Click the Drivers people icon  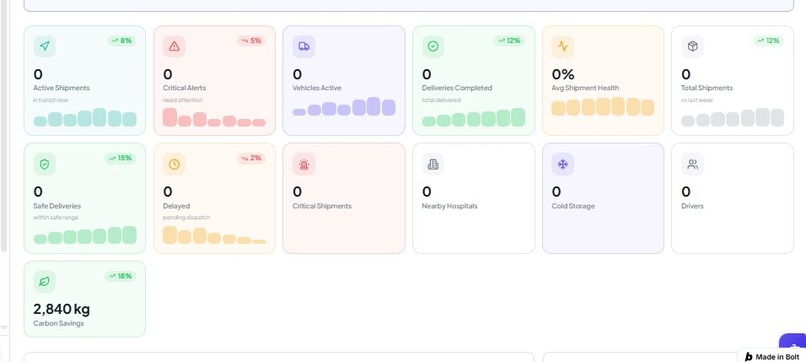692,164
